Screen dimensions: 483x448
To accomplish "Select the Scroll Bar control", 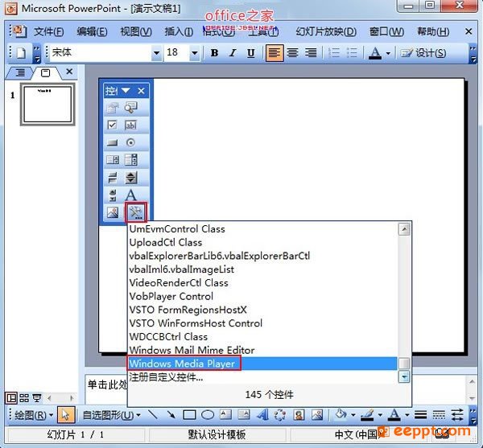I will [x=112, y=195].
